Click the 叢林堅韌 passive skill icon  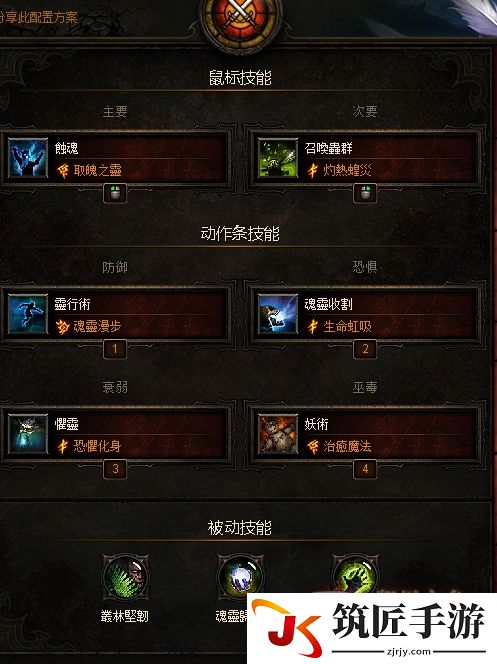126,578
